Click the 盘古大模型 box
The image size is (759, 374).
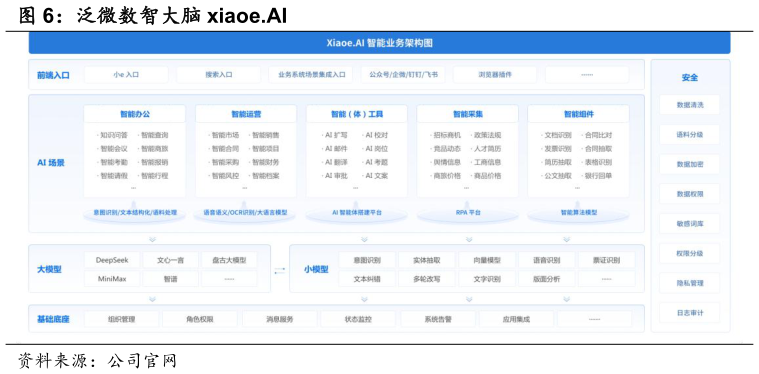click(x=229, y=260)
